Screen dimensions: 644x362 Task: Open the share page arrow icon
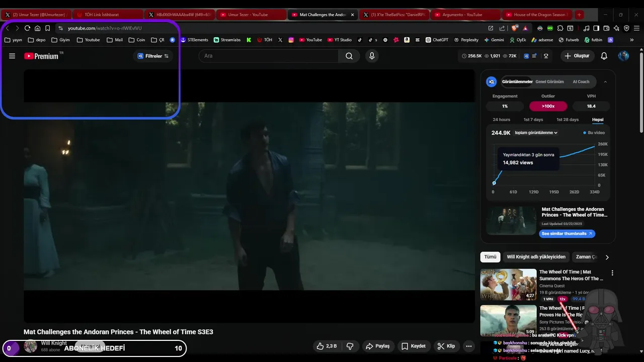click(502, 28)
